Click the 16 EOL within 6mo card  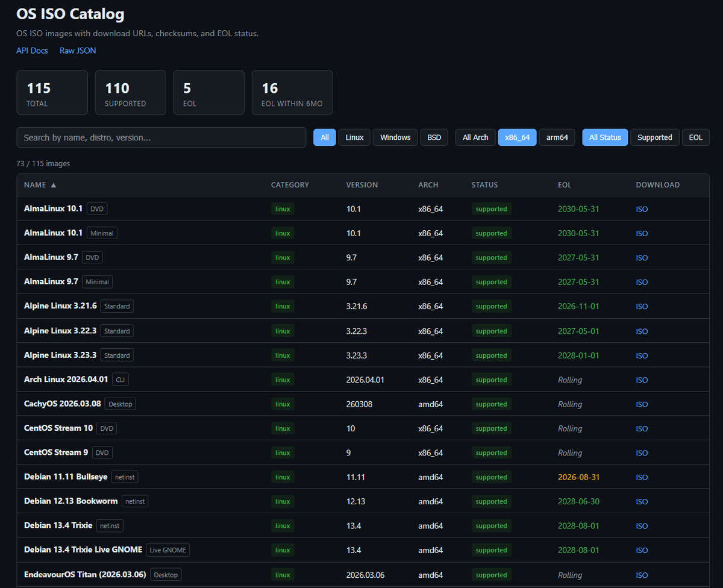(x=292, y=93)
